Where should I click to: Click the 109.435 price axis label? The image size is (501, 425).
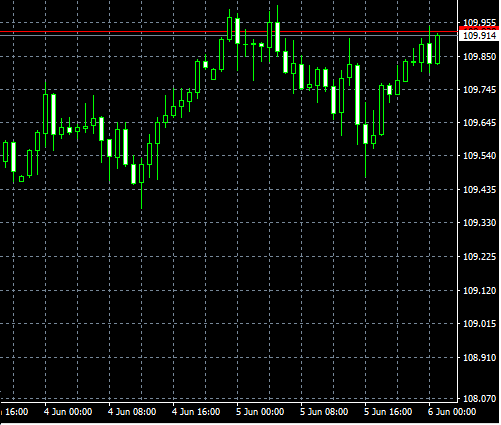coord(480,190)
